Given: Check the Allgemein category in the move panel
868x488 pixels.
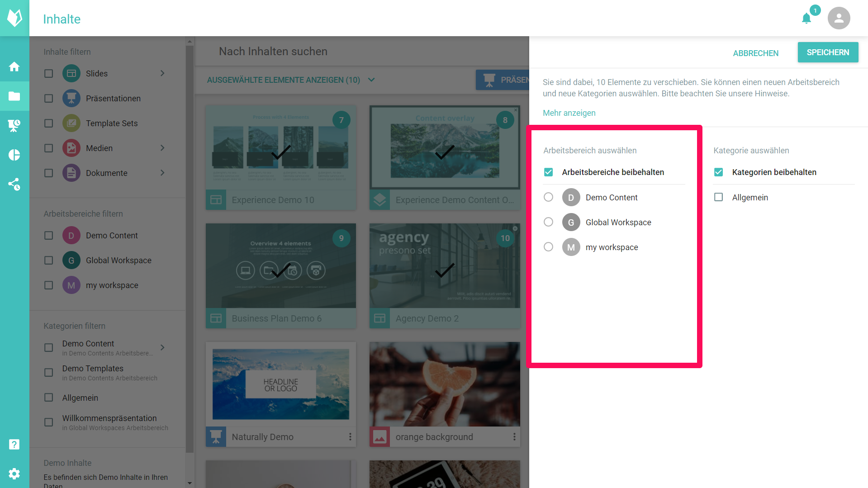Looking at the screenshot, I should (x=718, y=197).
